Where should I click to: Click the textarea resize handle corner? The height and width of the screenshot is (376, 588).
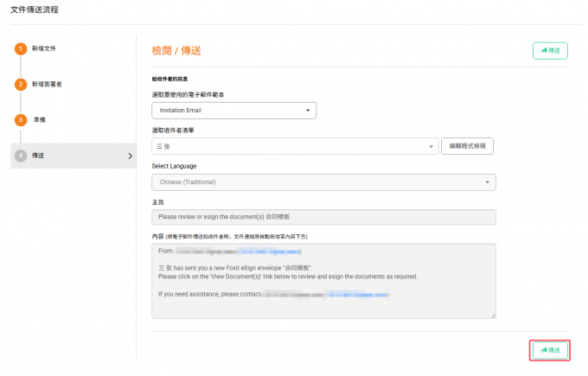(493, 315)
